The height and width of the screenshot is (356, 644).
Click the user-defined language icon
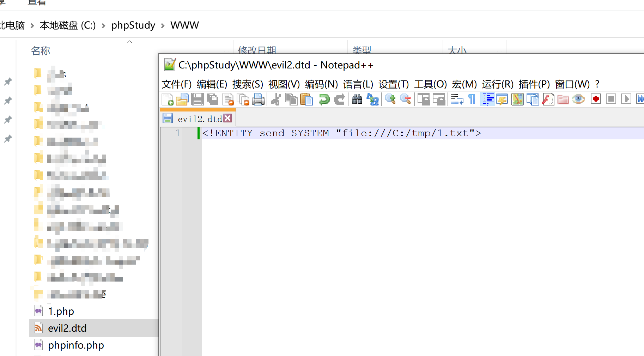click(502, 99)
